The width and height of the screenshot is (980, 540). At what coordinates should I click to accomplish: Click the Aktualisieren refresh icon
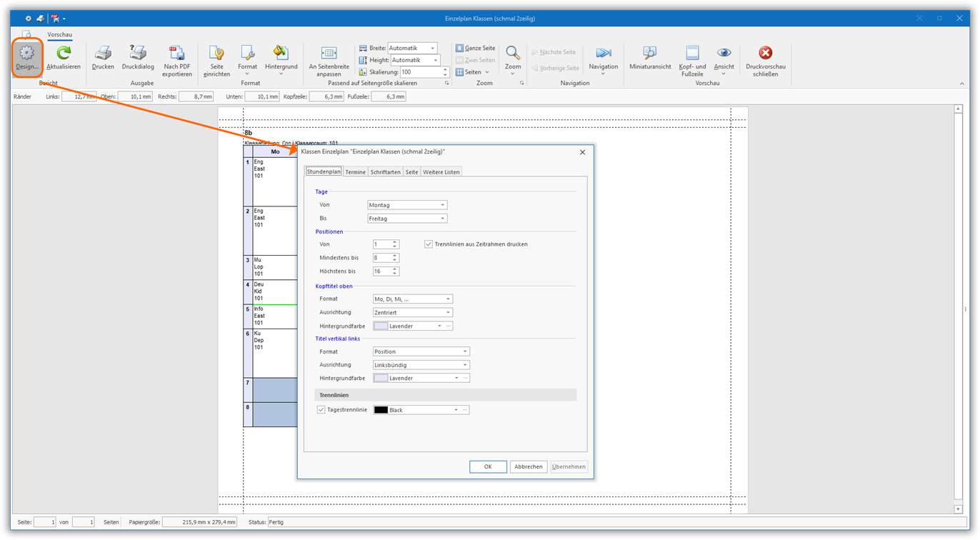click(64, 54)
